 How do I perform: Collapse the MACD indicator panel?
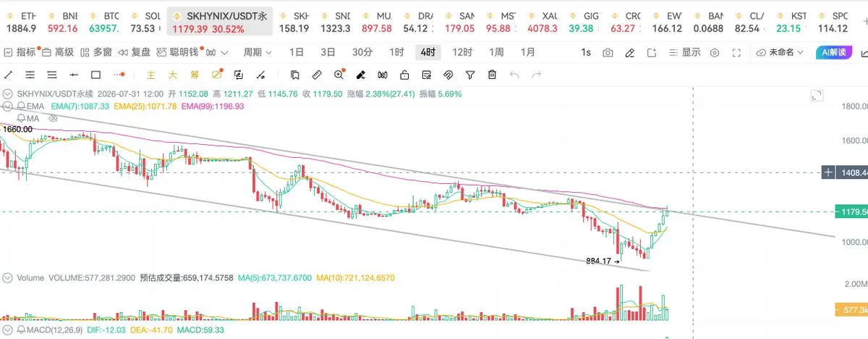click(7, 330)
